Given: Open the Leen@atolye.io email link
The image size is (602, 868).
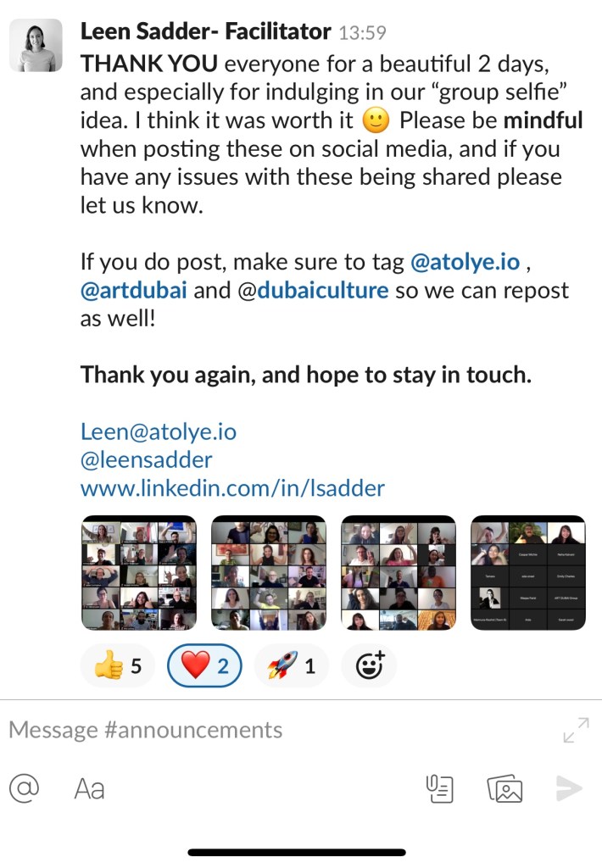Looking at the screenshot, I should pos(159,431).
